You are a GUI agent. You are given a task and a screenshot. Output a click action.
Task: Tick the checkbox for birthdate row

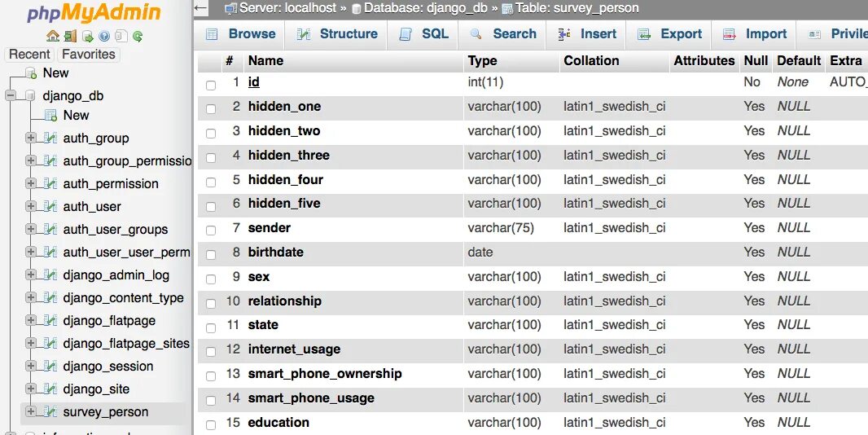click(211, 254)
